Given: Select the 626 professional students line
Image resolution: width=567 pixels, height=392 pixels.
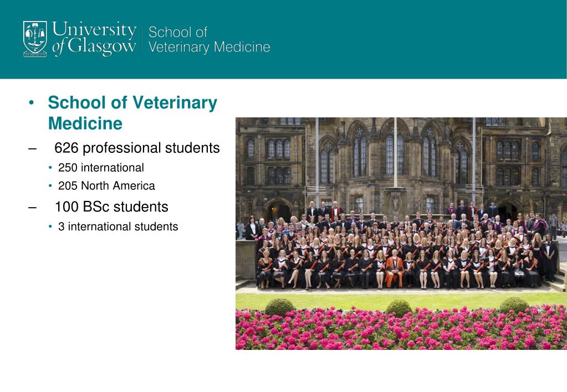Looking at the screenshot, I should [137, 148].
